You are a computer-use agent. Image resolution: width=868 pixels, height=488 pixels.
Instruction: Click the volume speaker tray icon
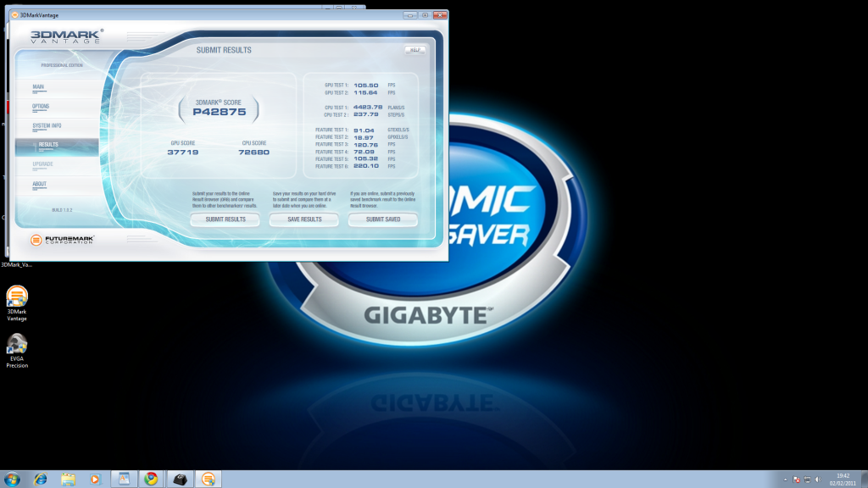(818, 479)
